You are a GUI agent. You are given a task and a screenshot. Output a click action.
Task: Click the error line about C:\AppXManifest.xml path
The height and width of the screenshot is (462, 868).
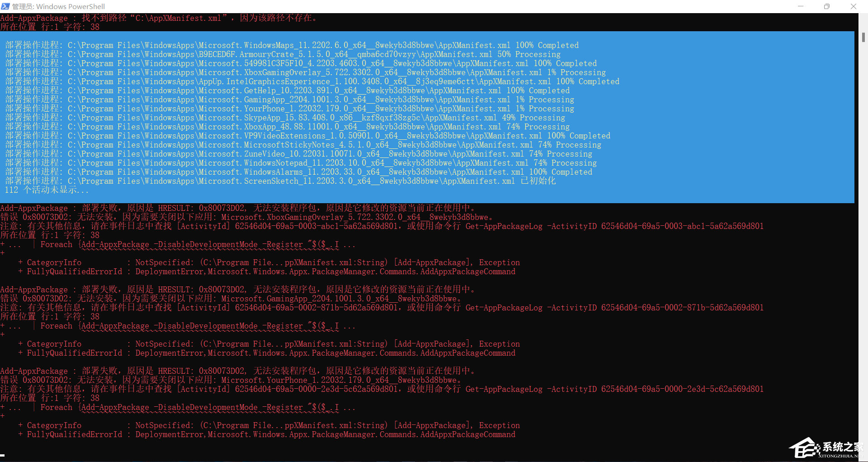click(159, 18)
